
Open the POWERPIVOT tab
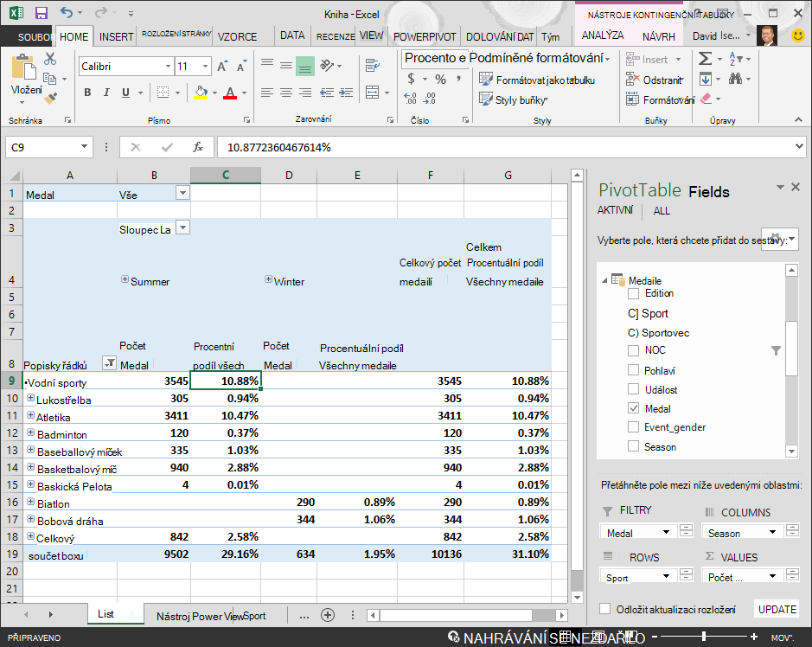click(425, 37)
